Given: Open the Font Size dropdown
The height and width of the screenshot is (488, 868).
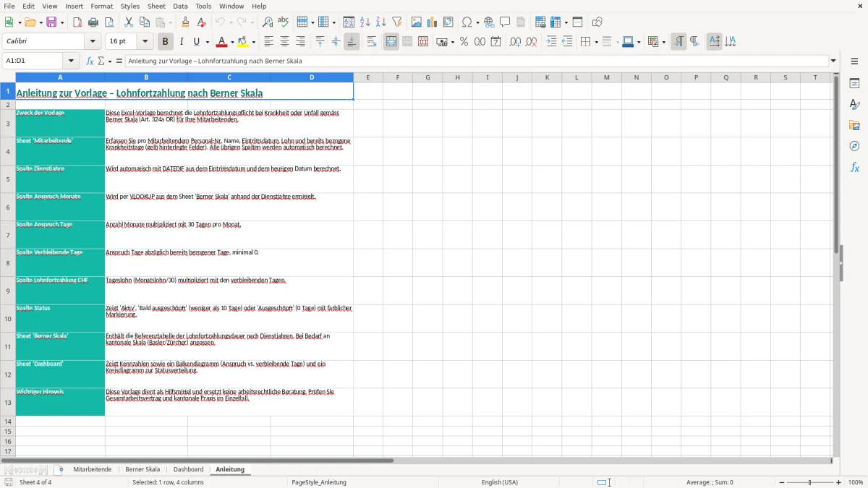Looking at the screenshot, I should (145, 42).
